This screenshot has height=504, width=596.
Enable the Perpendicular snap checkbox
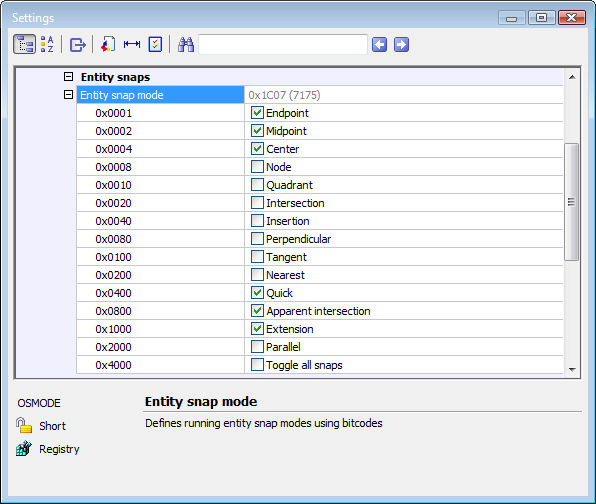(257, 239)
